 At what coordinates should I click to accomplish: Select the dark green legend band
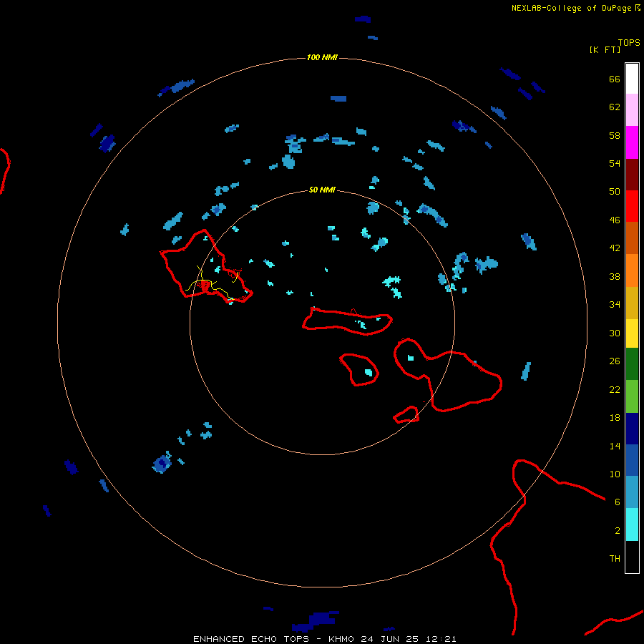tap(632, 364)
